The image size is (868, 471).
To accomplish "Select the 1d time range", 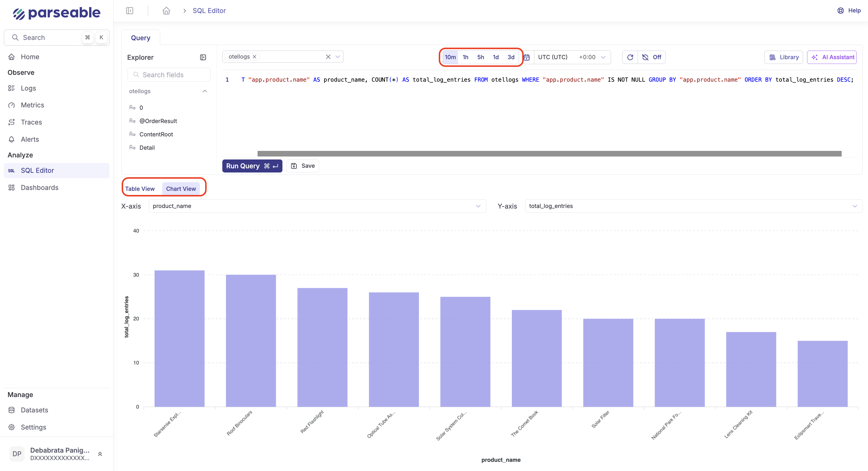I will [x=496, y=57].
